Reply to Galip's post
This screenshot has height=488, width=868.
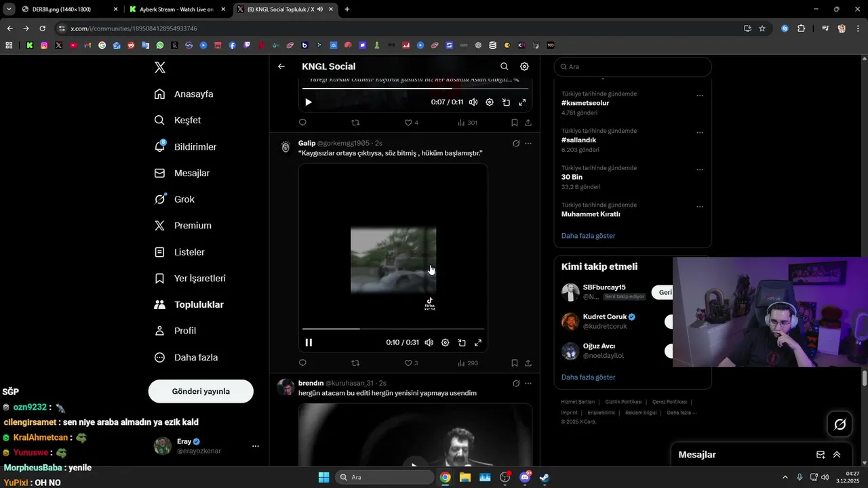pyautogui.click(x=302, y=363)
